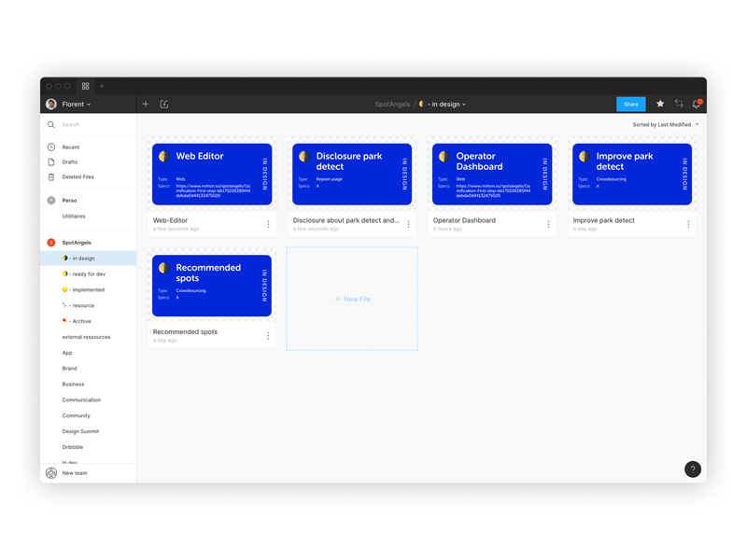Image resolution: width=747 pixels, height=560 pixels.
Task: Star the current project with star icon
Action: coord(660,105)
